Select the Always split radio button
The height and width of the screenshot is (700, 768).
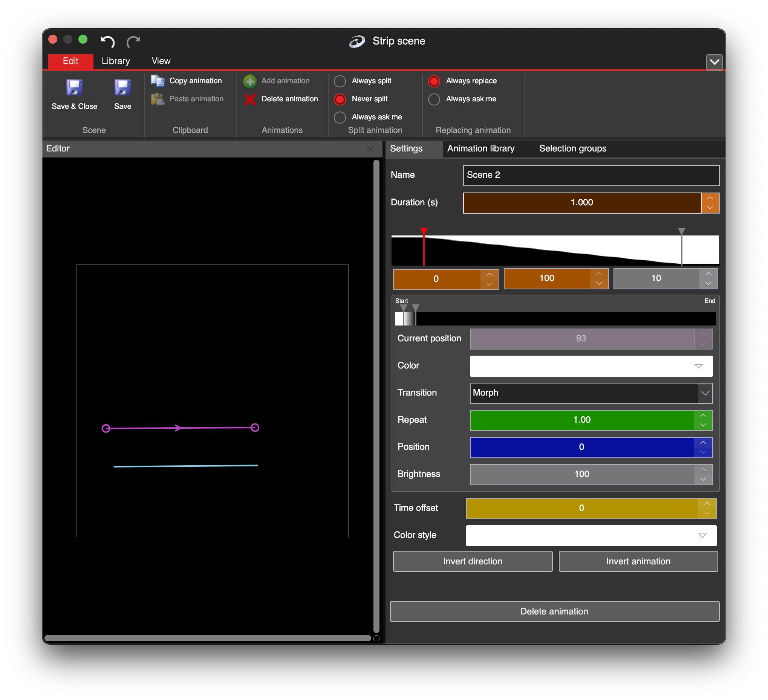click(x=340, y=81)
